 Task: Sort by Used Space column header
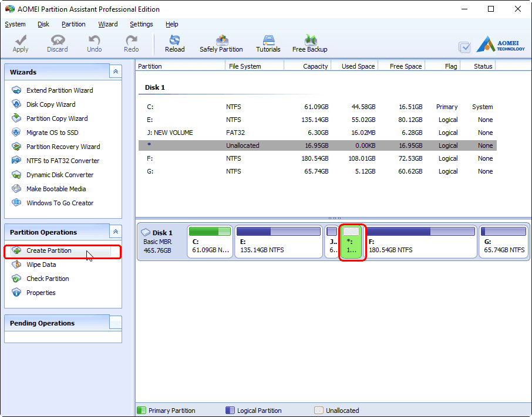(x=355, y=66)
